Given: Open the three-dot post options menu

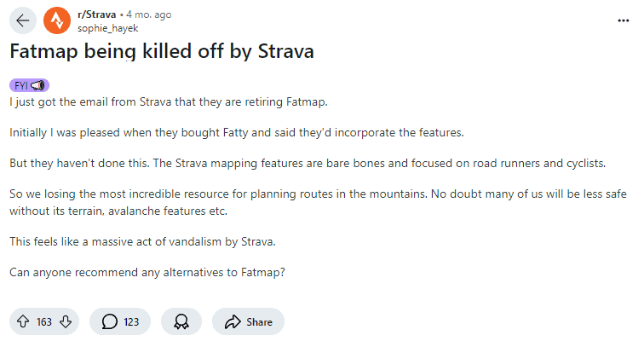Looking at the screenshot, I should click(623, 20).
